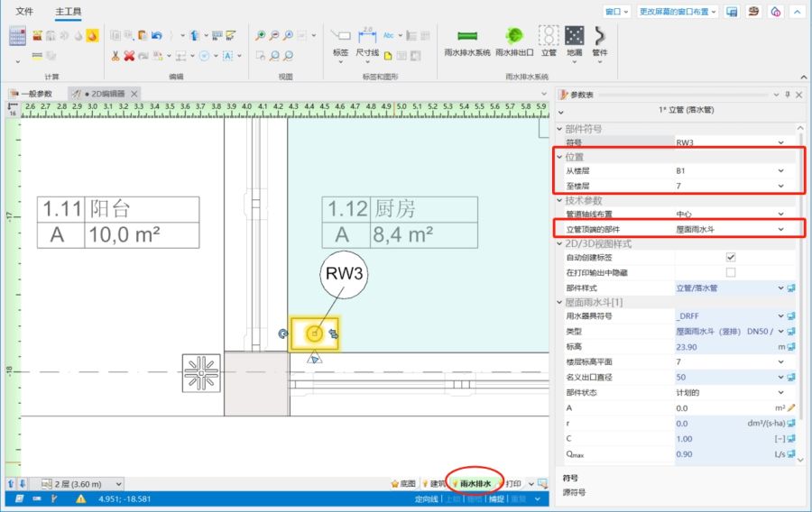Click the calculator icon in 计算 group
This screenshot has width=812, height=512.
[x=18, y=36]
